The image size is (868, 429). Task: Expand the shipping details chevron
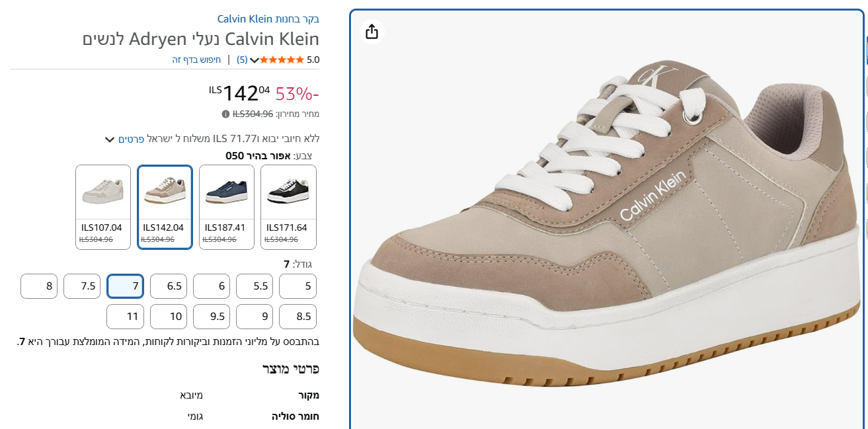point(110,139)
